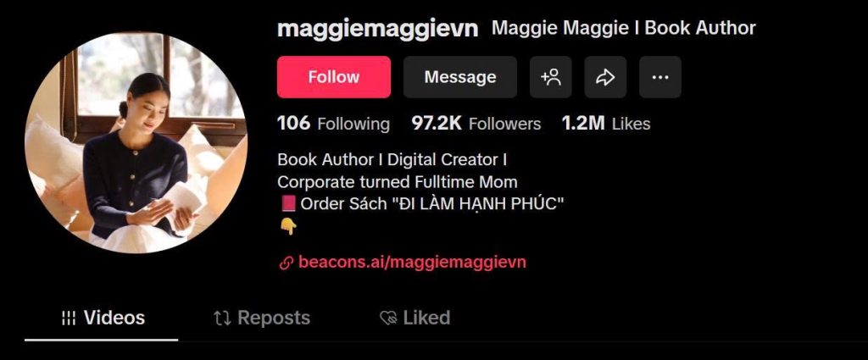Follow the maggiemaggievn account
Screen dimensions: 868x360
coord(334,77)
